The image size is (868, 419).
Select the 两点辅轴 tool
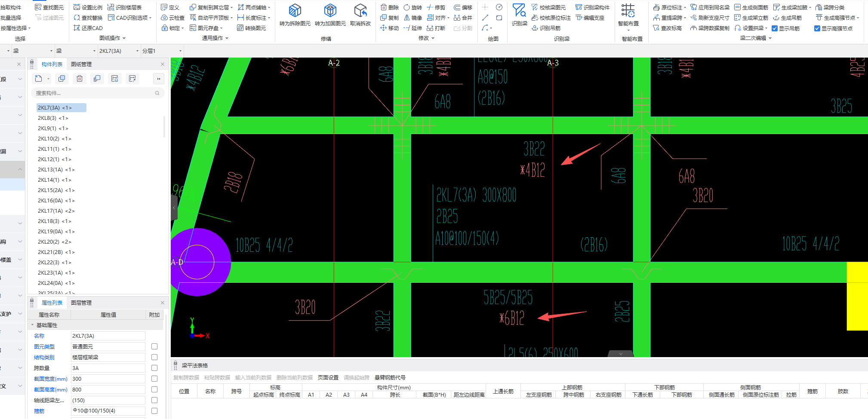(254, 7)
